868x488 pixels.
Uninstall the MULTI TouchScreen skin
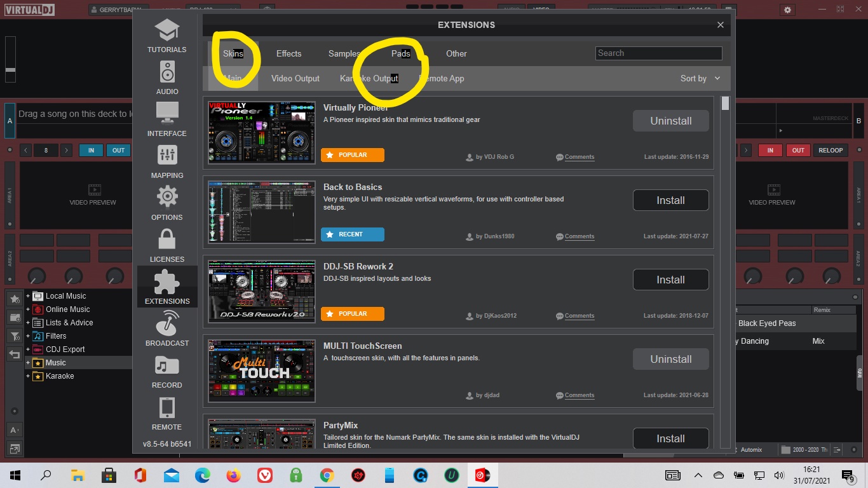point(670,359)
